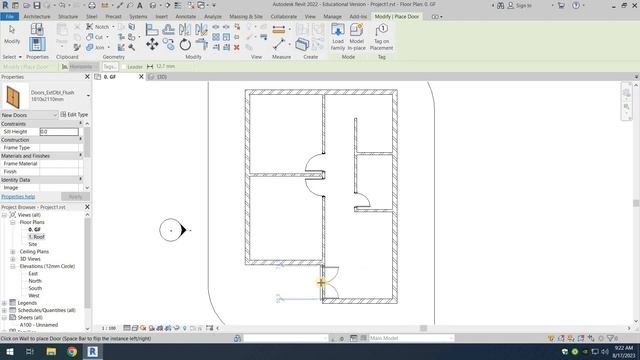This screenshot has height=360, width=640.
Task: Select Site floor plan in browser
Action: coord(33,244)
